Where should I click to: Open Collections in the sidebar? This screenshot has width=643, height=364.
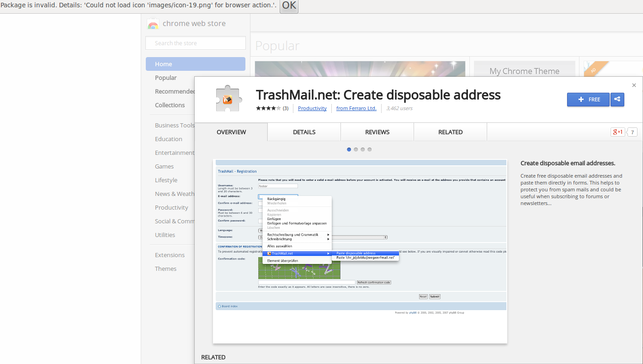click(x=170, y=105)
